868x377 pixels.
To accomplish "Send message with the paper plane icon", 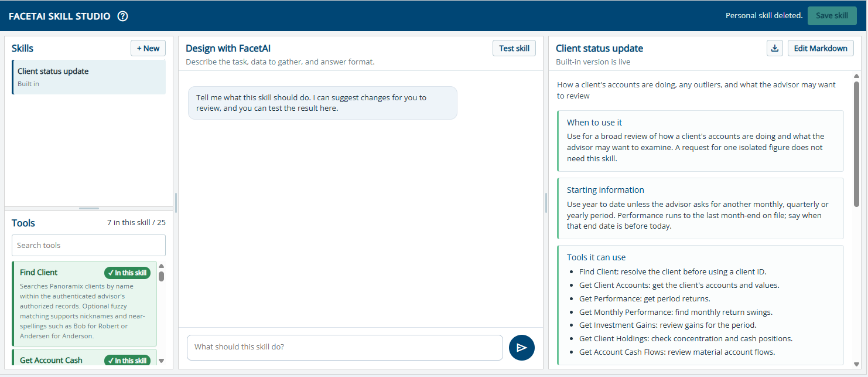I will tap(522, 348).
